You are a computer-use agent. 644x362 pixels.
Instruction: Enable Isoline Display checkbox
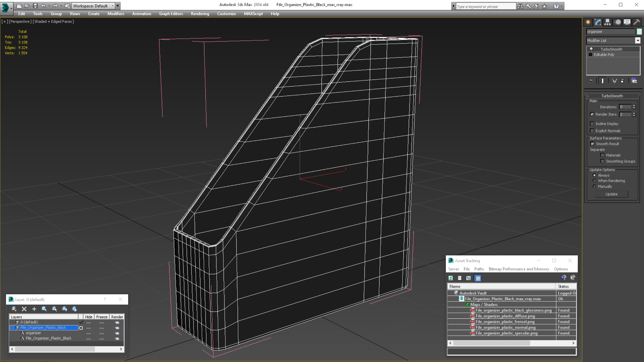(x=592, y=124)
